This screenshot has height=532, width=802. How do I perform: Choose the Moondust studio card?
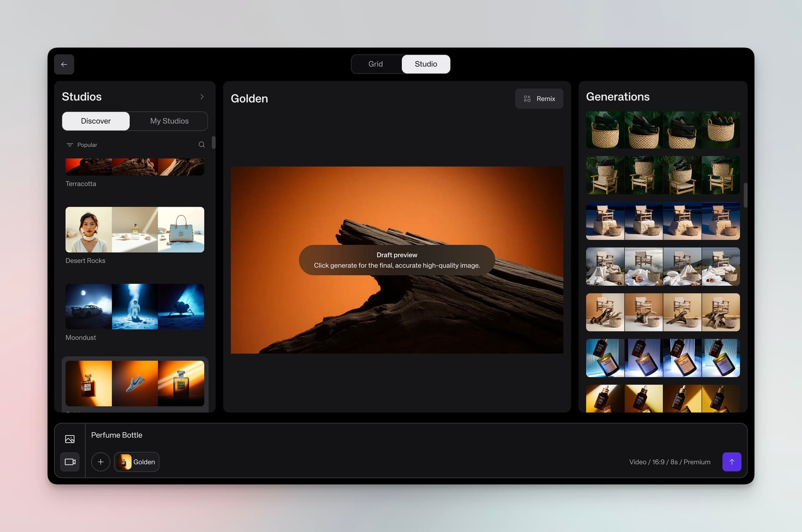click(x=135, y=307)
